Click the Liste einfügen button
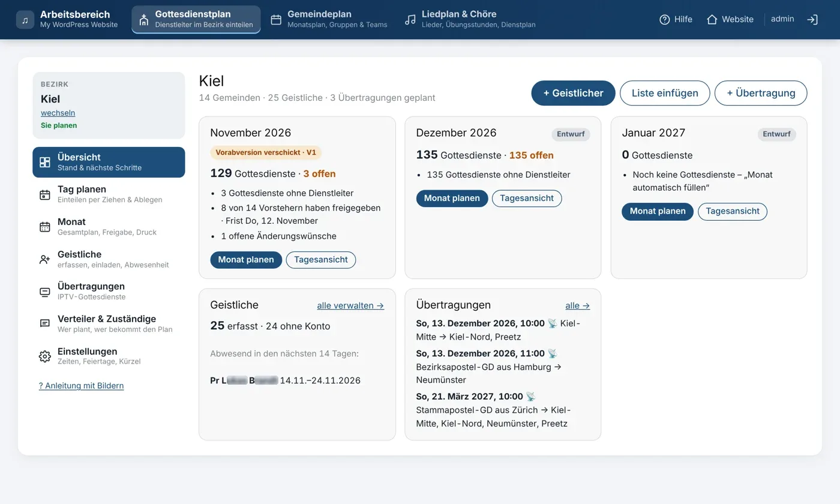The image size is (840, 504). click(x=665, y=93)
